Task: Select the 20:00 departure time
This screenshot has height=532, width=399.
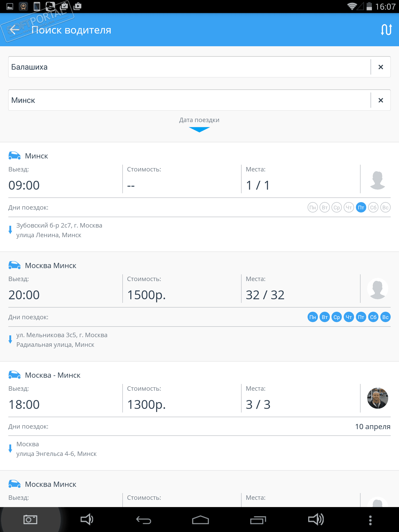Action: (x=24, y=295)
